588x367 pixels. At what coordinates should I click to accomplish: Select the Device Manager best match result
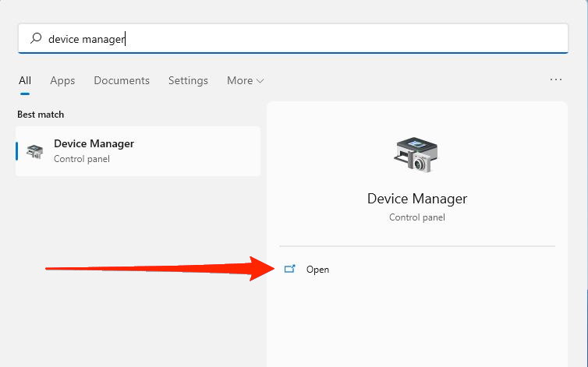click(x=138, y=151)
